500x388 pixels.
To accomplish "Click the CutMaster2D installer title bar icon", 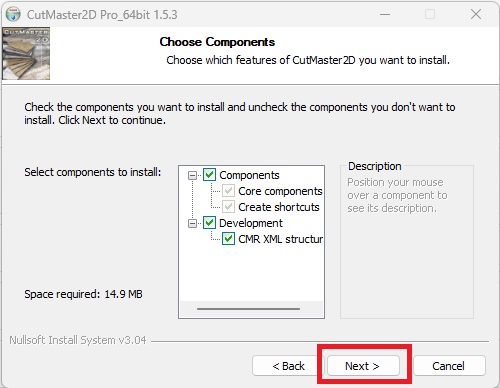I will tap(13, 14).
